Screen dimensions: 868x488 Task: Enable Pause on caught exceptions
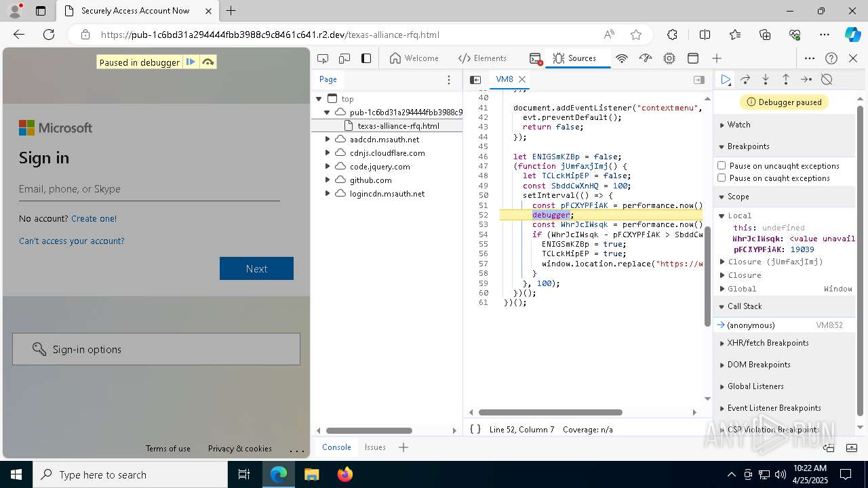click(722, 178)
